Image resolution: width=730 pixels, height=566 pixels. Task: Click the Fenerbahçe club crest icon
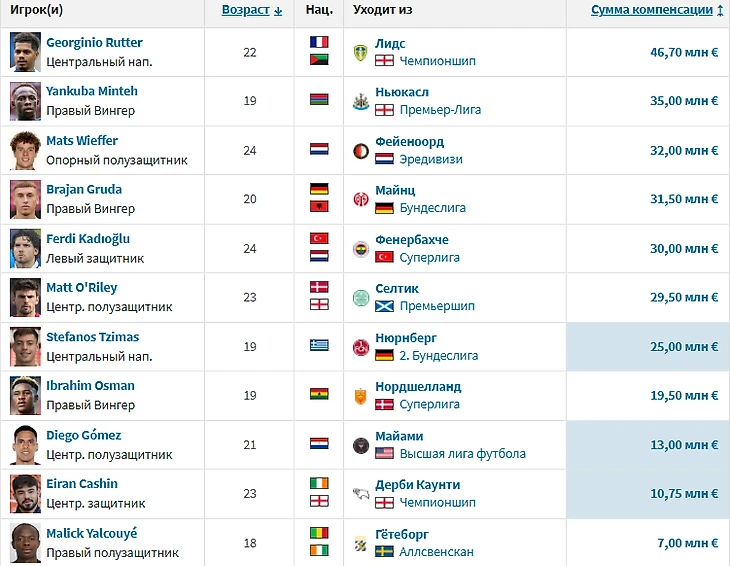(x=361, y=248)
